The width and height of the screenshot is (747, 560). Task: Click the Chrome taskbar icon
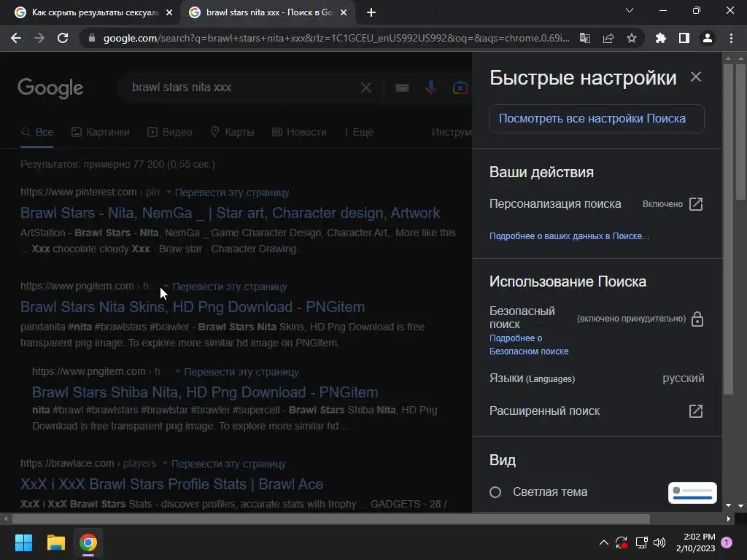[x=88, y=542]
